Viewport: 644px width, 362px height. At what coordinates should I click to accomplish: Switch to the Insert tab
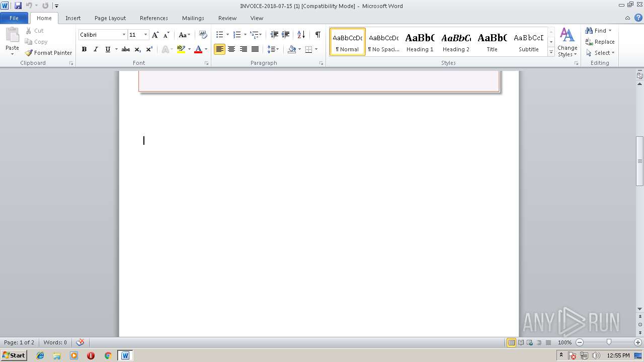click(x=73, y=18)
